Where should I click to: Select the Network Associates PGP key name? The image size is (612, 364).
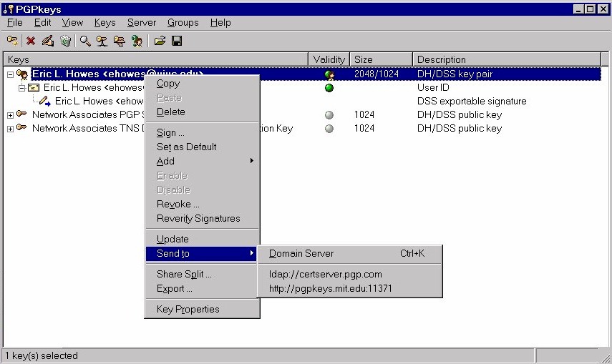tap(88, 114)
